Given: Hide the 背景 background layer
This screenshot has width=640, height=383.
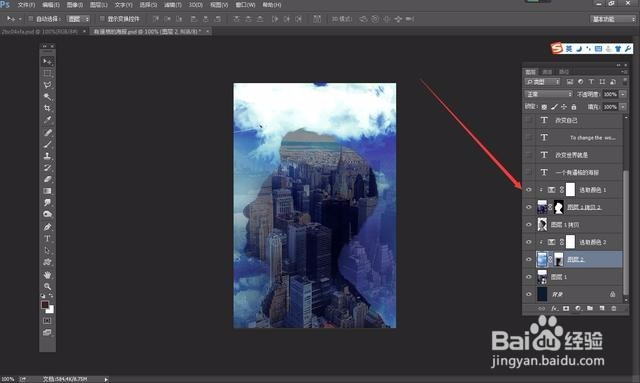Looking at the screenshot, I should [x=529, y=294].
